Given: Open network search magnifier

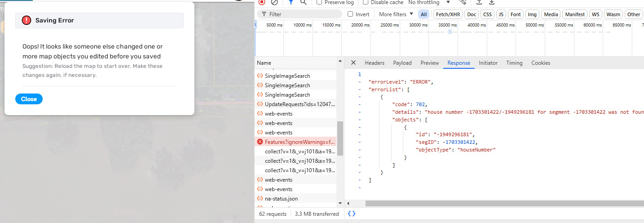Looking at the screenshot, I should (x=303, y=2).
